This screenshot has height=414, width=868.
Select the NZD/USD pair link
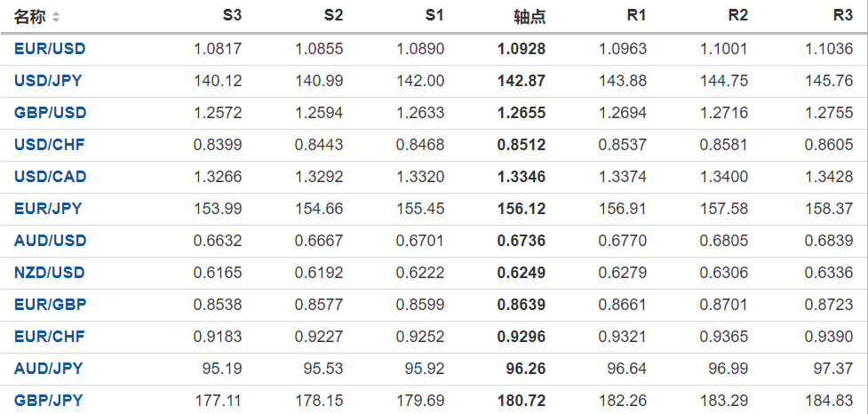click(50, 273)
